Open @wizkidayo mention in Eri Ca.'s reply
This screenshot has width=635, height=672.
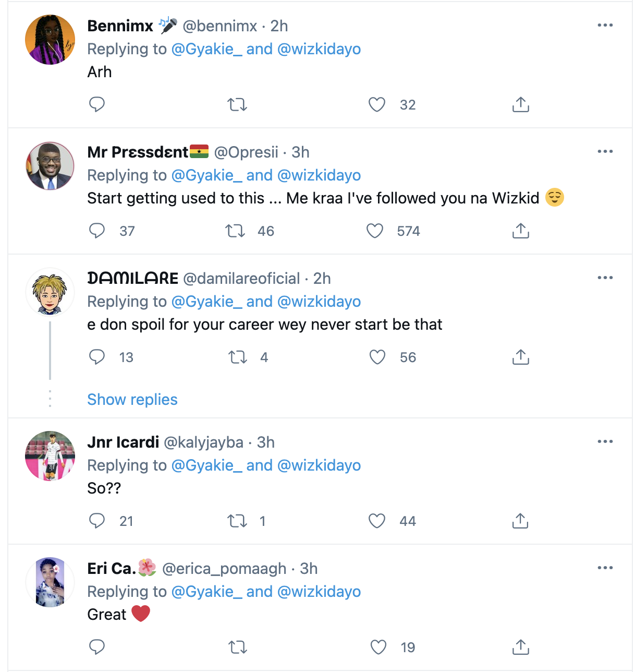tap(319, 592)
